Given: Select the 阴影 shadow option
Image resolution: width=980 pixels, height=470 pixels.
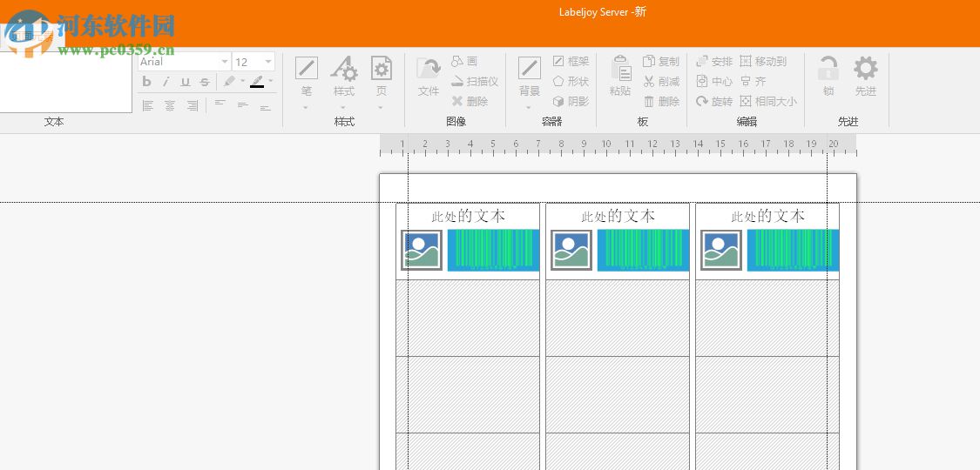Looking at the screenshot, I should click(571, 101).
